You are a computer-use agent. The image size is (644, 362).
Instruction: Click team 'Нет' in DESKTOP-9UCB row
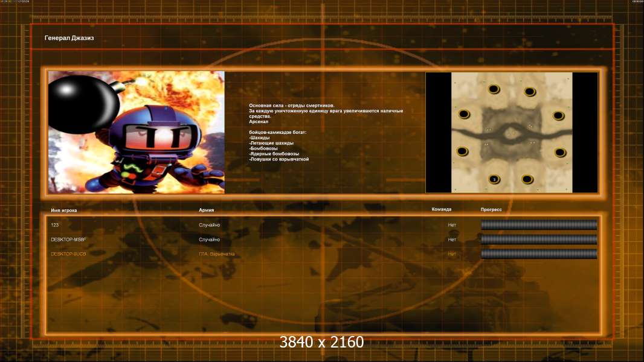(452, 254)
